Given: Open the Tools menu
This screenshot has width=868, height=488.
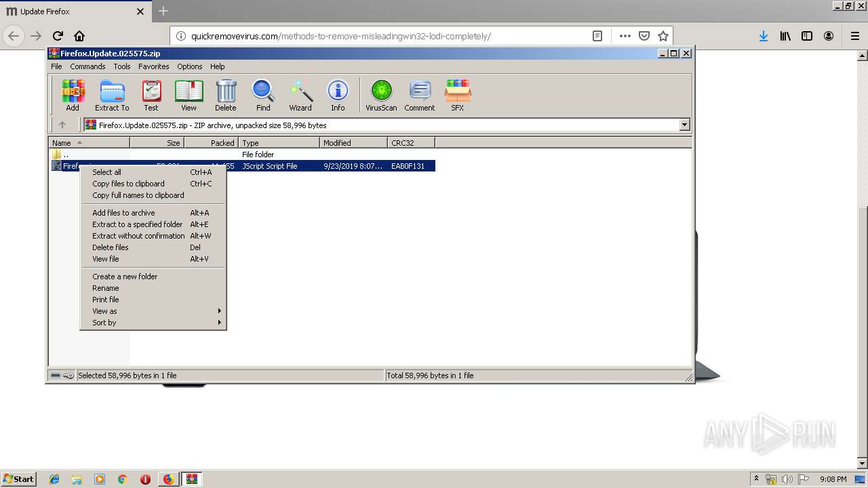Looking at the screenshot, I should tap(122, 66).
